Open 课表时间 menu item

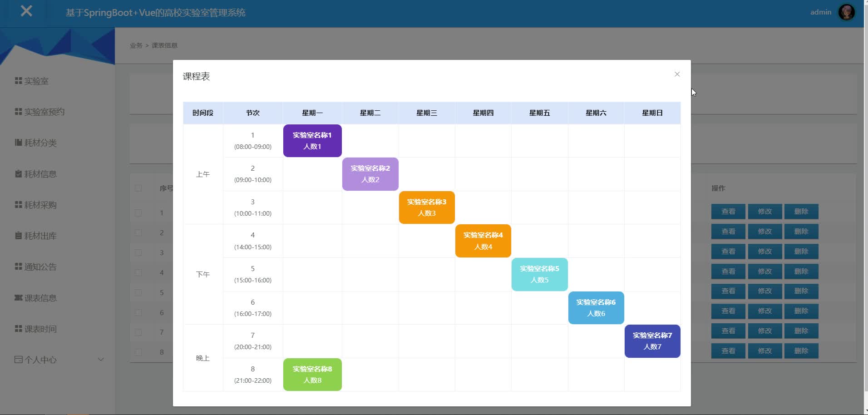[x=40, y=329]
